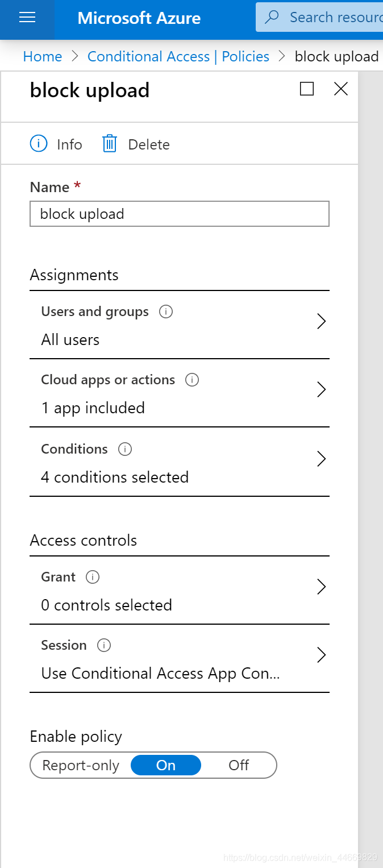Click info icon beside Session
383x868 pixels.
click(104, 645)
